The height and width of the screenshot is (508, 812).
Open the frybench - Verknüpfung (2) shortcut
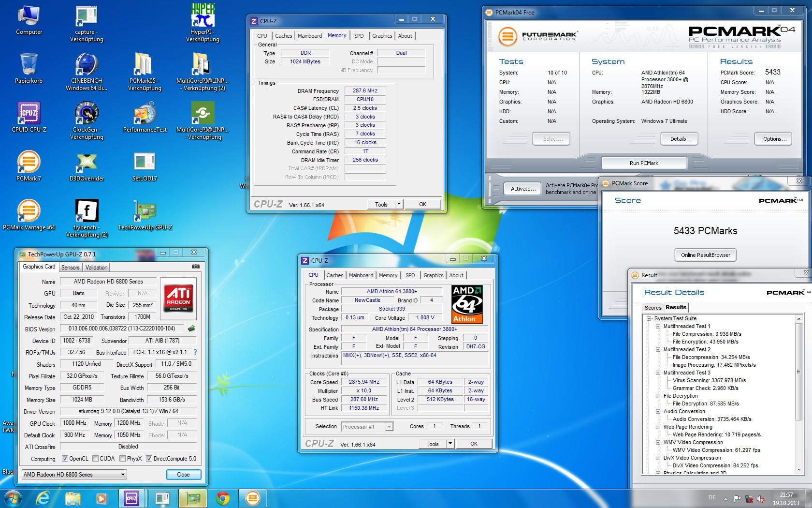click(87, 218)
